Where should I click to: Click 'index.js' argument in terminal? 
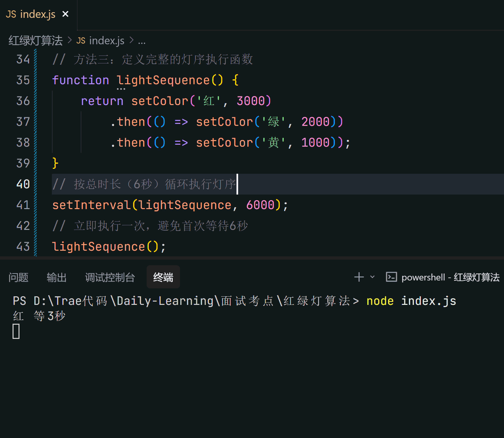pyautogui.click(x=429, y=301)
